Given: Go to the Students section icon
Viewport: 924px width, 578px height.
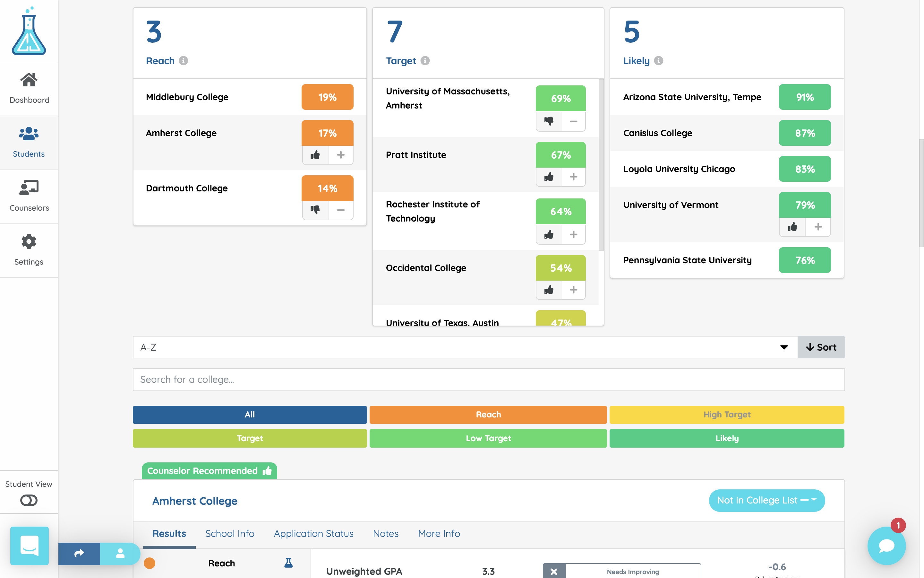Looking at the screenshot, I should pos(29,134).
